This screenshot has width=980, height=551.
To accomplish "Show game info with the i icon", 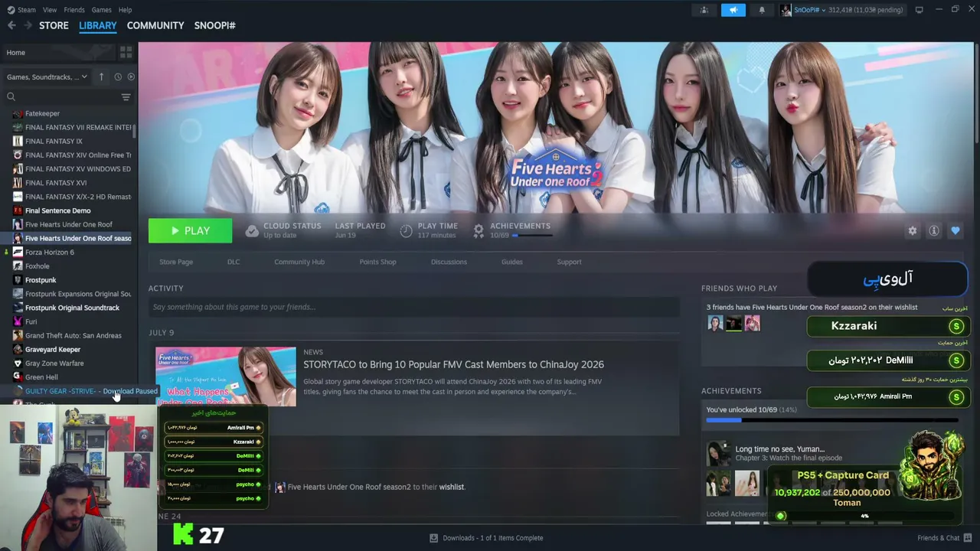I will click(933, 230).
